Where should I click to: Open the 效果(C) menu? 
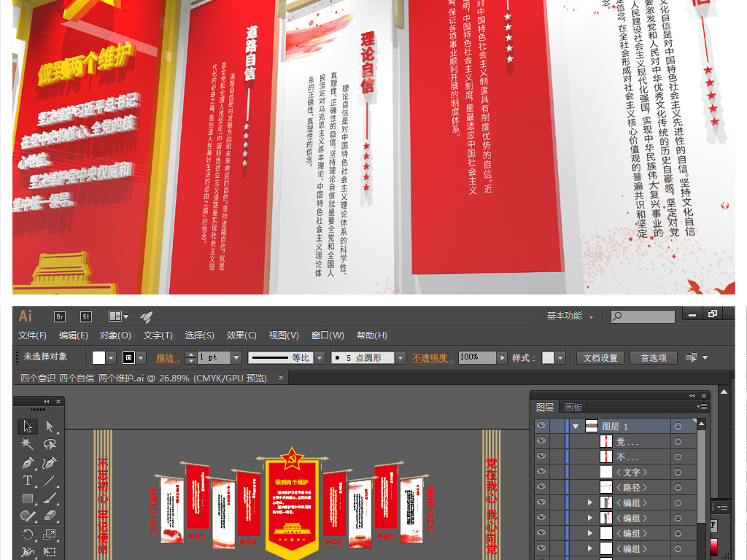click(x=241, y=335)
